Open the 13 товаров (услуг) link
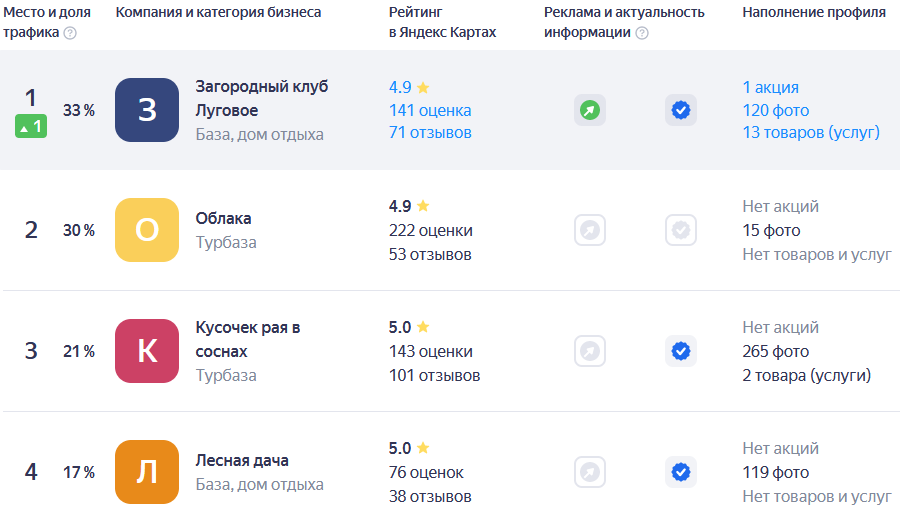900x520 pixels. tap(811, 133)
